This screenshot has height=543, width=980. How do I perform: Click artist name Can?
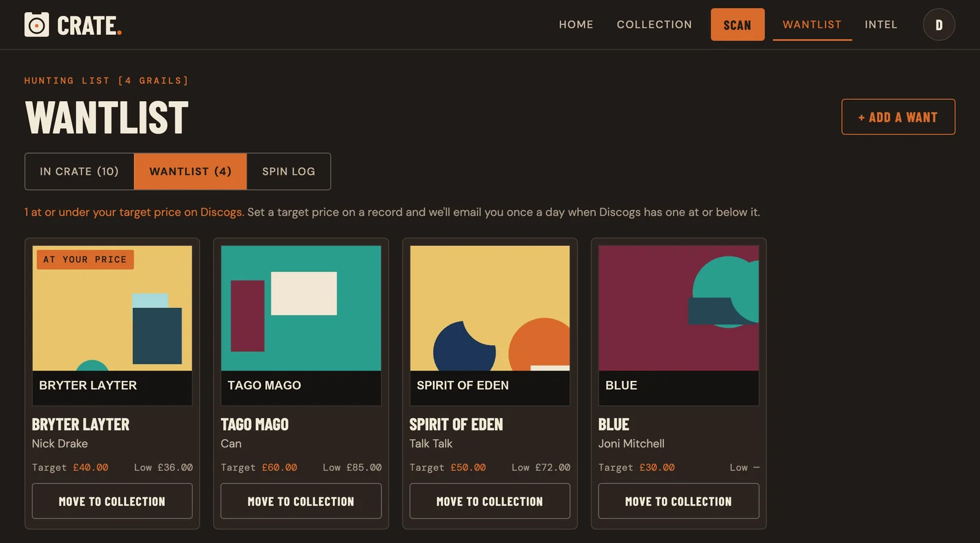click(231, 443)
